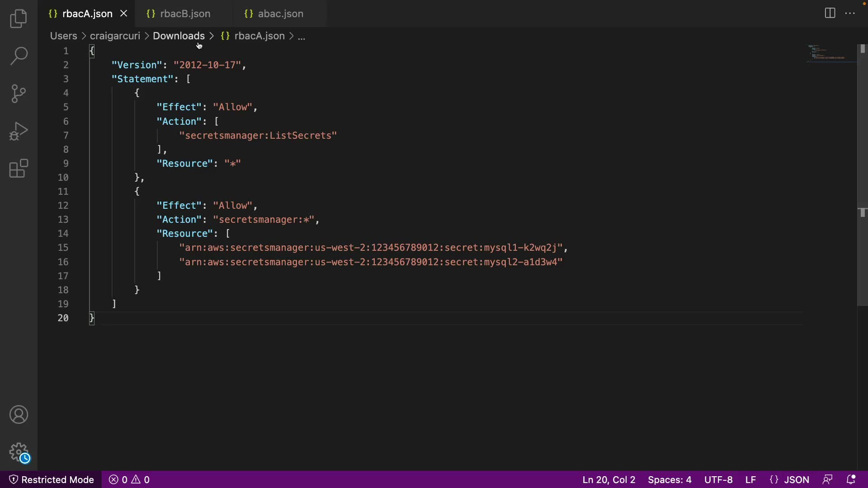
Task: Open the craigarcuri breadcrumb segment
Action: pyautogui.click(x=115, y=36)
